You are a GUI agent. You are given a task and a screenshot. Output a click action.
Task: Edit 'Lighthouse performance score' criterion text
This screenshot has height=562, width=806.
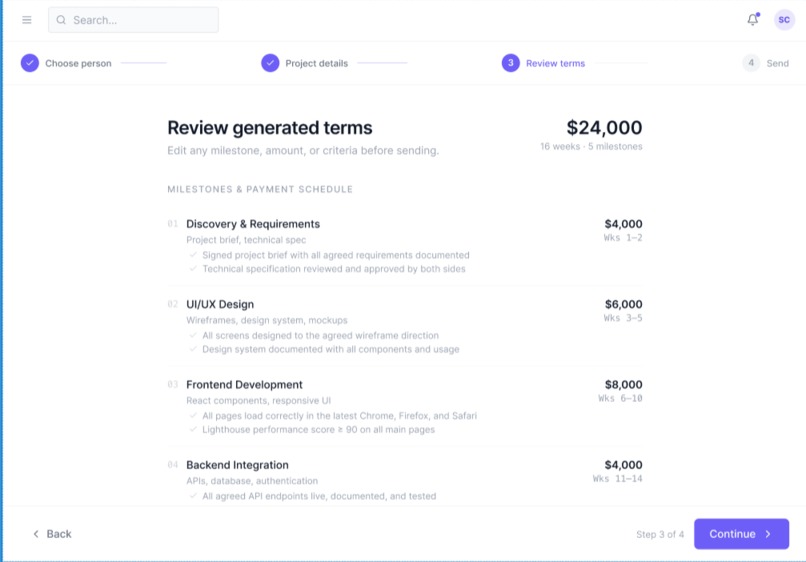pos(318,429)
